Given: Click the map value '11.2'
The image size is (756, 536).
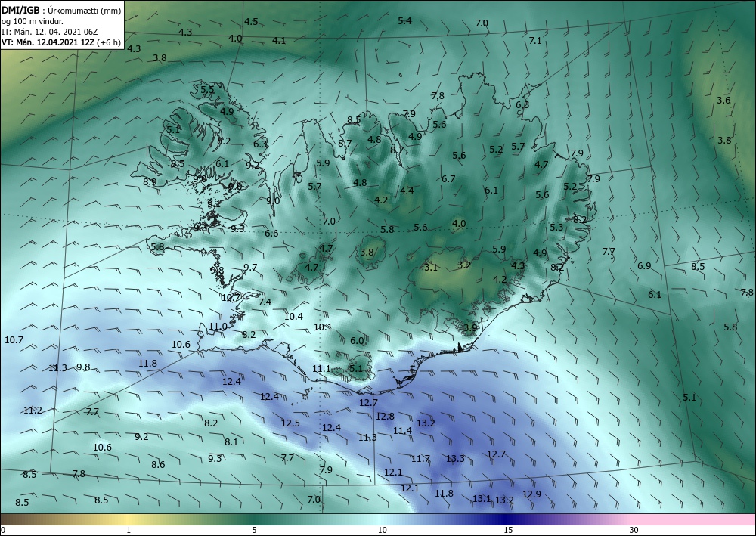Looking at the screenshot, I should pyautogui.click(x=33, y=411).
